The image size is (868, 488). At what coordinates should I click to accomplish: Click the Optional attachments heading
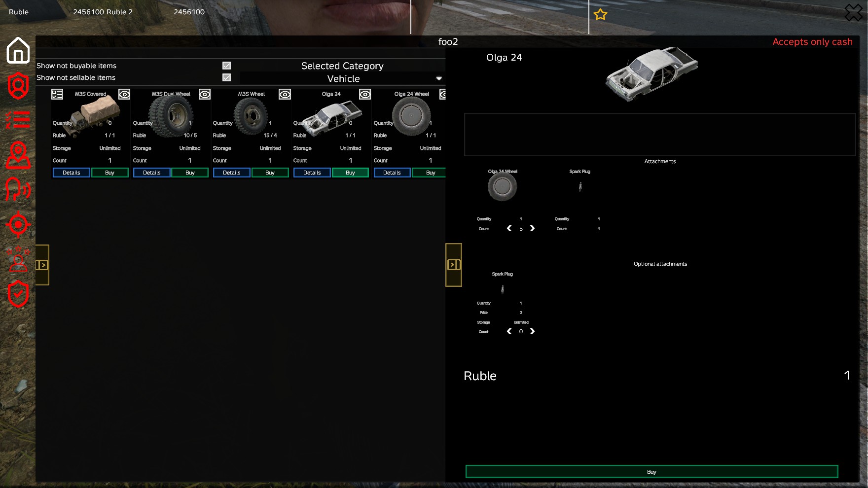pos(660,264)
